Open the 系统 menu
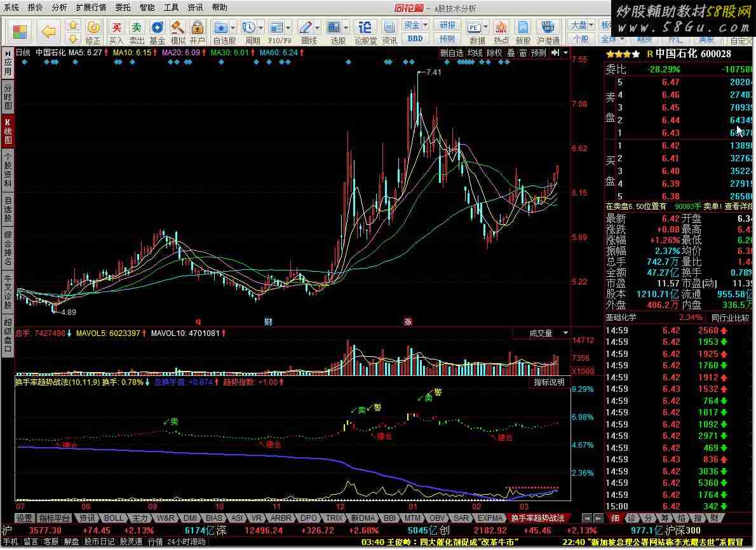The image size is (756, 550). [x=11, y=7]
